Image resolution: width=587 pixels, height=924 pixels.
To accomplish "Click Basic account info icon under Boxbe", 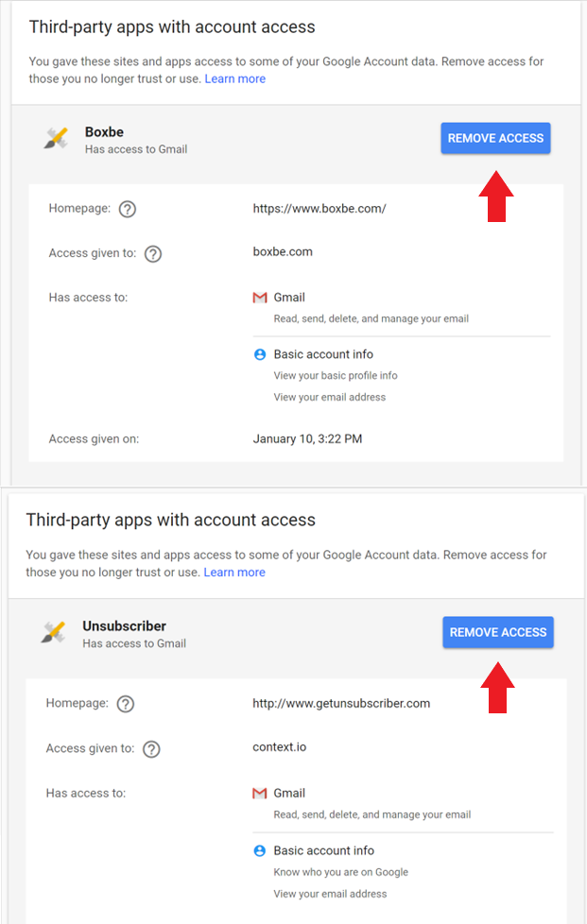I will [260, 354].
